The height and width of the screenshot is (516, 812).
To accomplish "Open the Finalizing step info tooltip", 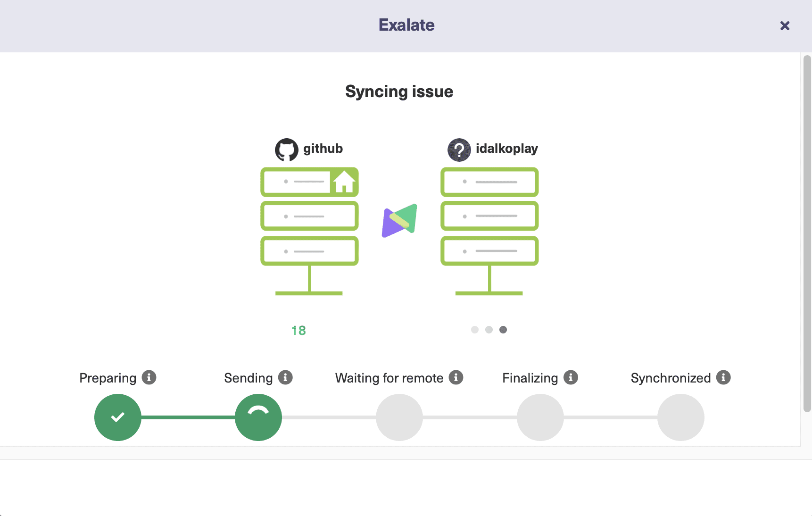I will (571, 377).
